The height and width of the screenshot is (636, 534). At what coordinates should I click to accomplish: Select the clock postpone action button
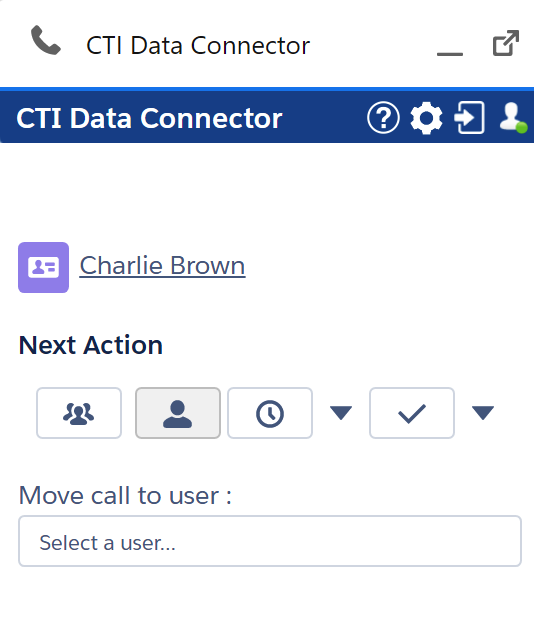(x=270, y=413)
